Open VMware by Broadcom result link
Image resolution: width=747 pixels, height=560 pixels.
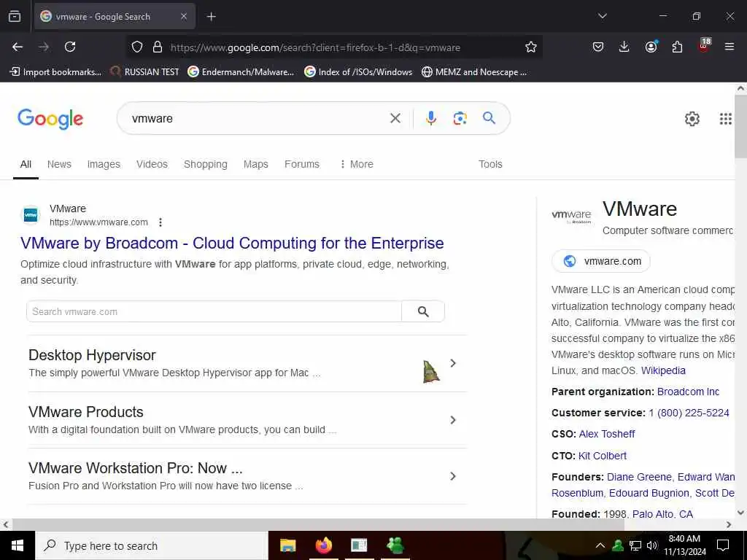[x=232, y=243]
